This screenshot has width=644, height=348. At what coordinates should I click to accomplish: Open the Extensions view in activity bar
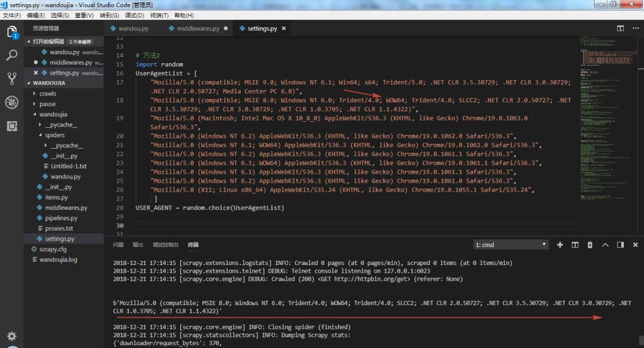[x=11, y=126]
